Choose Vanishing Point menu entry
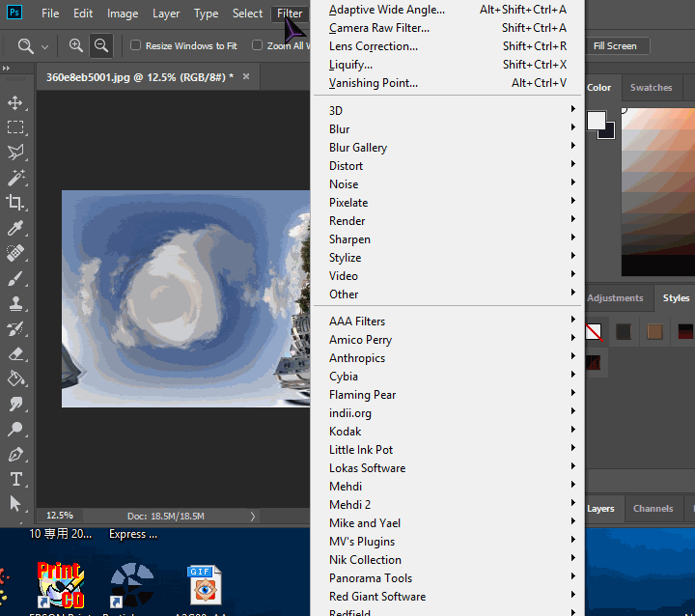The height and width of the screenshot is (616, 695). point(447,83)
